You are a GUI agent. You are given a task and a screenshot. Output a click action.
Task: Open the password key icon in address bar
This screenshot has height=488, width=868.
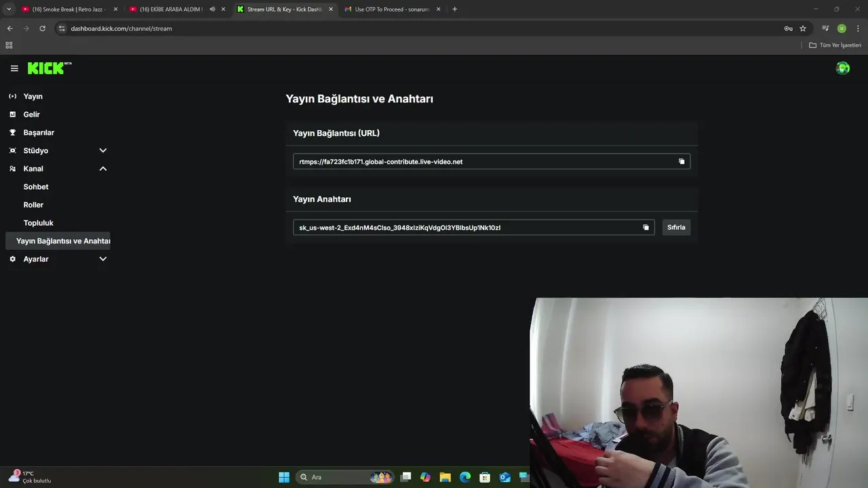click(x=788, y=28)
